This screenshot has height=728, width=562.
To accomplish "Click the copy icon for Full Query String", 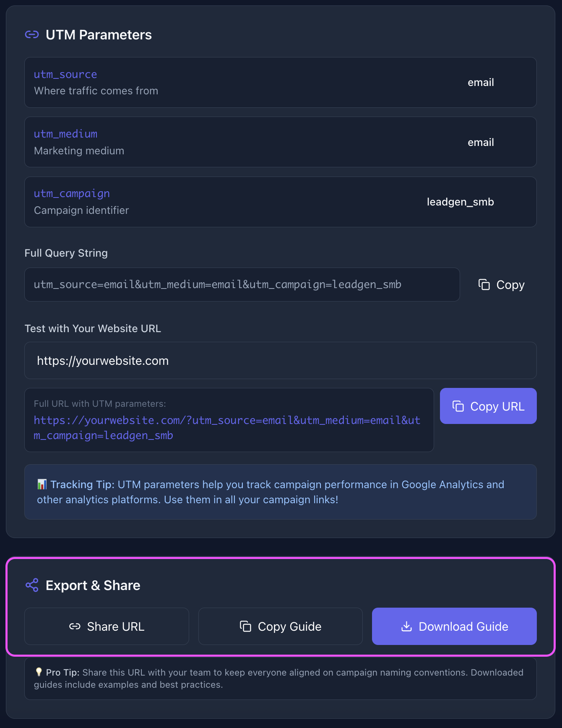I will click(484, 285).
